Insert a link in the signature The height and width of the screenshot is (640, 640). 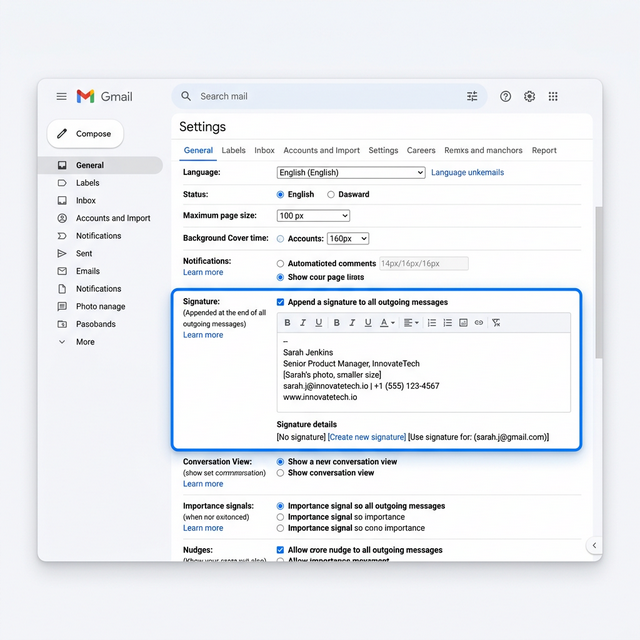pyautogui.click(x=479, y=323)
